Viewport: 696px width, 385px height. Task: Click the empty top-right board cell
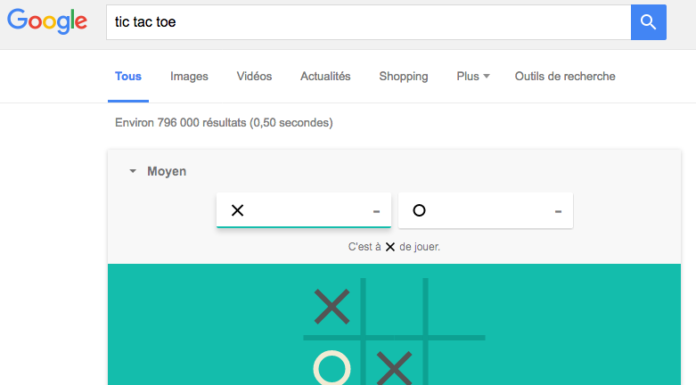456,306
